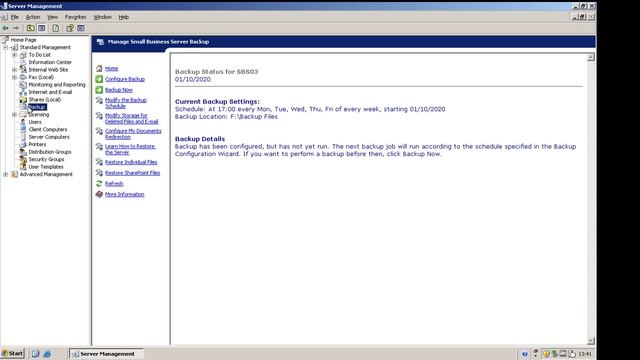Click the blue shield tray icon
Viewport: 640px width, 360px height.
click(524, 354)
